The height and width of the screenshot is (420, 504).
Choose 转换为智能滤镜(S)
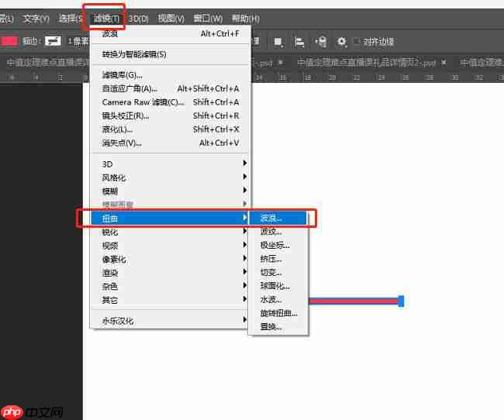coord(171,54)
